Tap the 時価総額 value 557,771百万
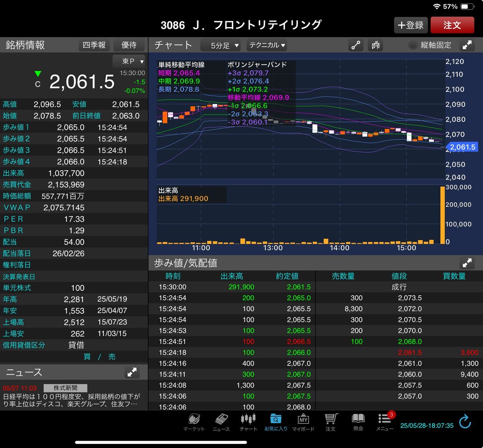This screenshot has width=483, height=448. (63, 196)
